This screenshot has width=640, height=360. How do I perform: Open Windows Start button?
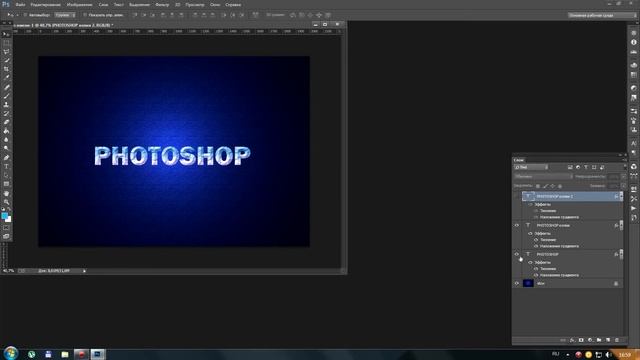pyautogui.click(x=11, y=353)
